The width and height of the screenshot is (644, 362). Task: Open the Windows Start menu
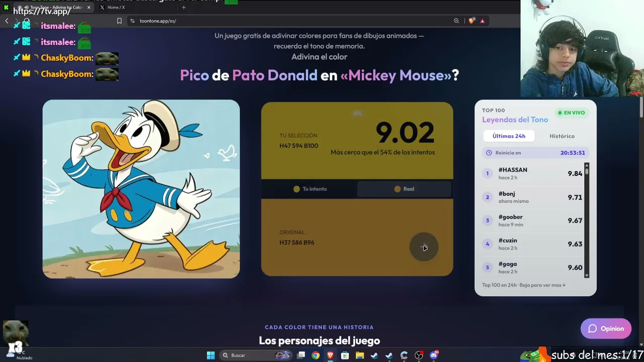[x=211, y=355]
